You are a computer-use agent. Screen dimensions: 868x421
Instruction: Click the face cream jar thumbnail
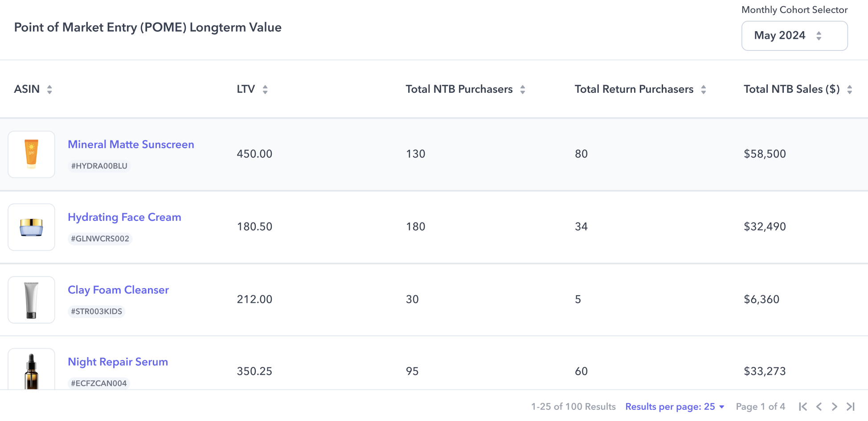click(31, 227)
